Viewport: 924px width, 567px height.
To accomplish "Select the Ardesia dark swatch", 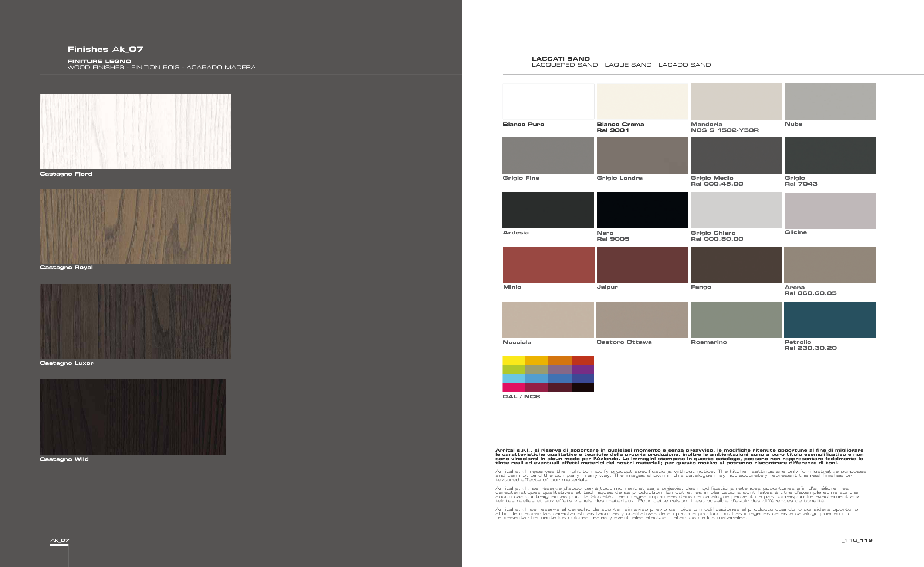I will point(548,210).
